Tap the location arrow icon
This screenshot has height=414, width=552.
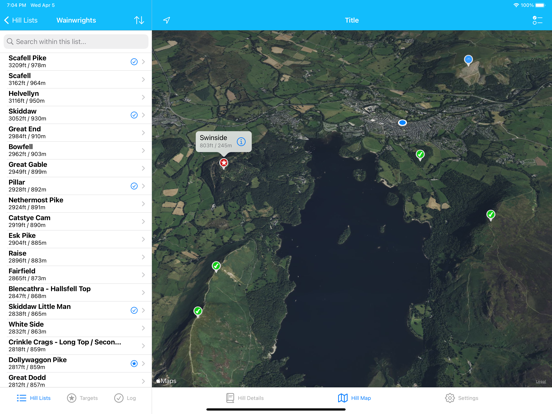[167, 20]
